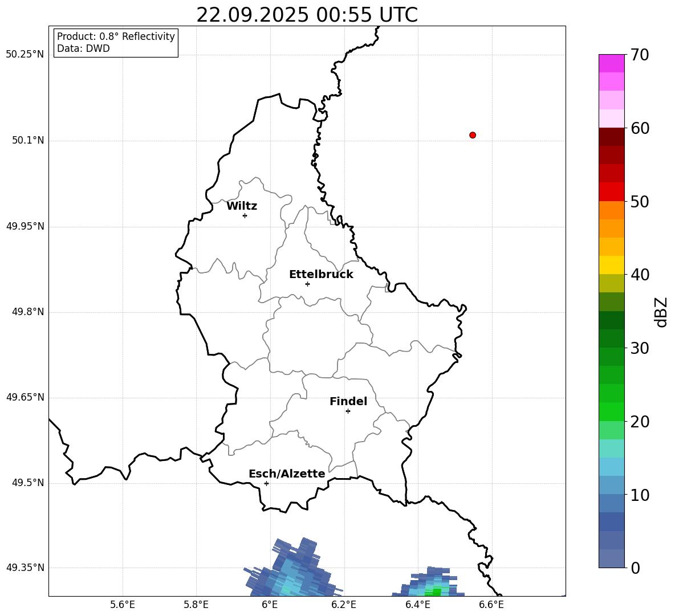Select the Ettelbruck station label
675x616 pixels.
point(321,275)
